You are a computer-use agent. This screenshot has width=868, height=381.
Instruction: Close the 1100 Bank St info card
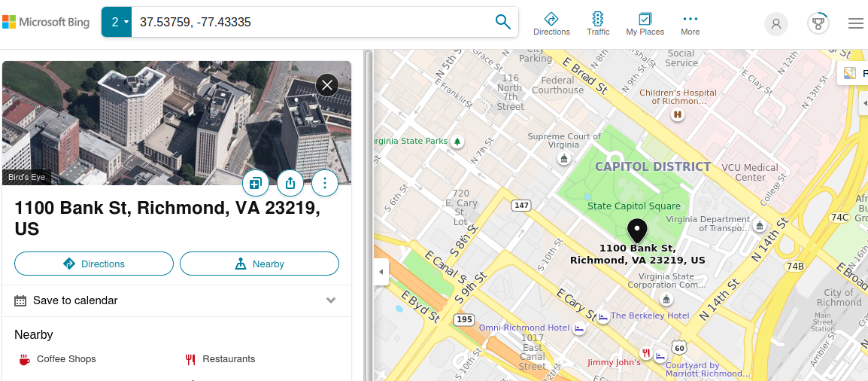[326, 85]
